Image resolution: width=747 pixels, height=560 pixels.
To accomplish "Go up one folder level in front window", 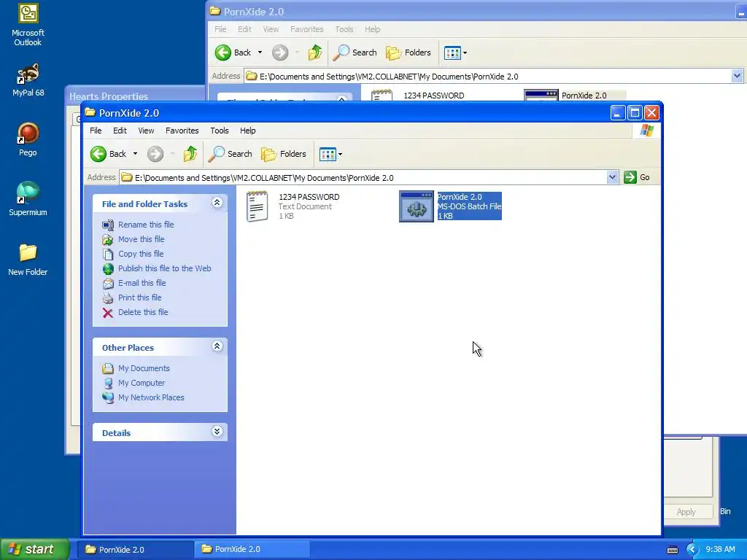I will pos(190,154).
